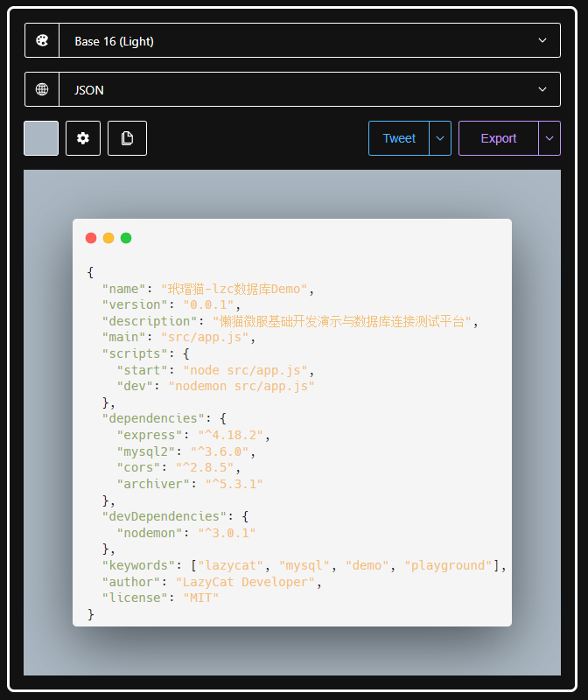Click the theme palette icon

(x=42, y=40)
